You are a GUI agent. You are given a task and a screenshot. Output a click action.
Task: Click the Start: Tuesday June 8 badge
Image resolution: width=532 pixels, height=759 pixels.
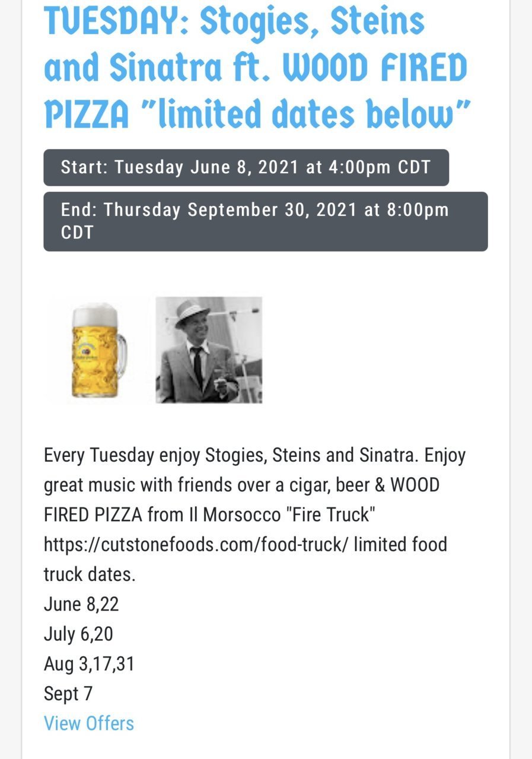(246, 167)
